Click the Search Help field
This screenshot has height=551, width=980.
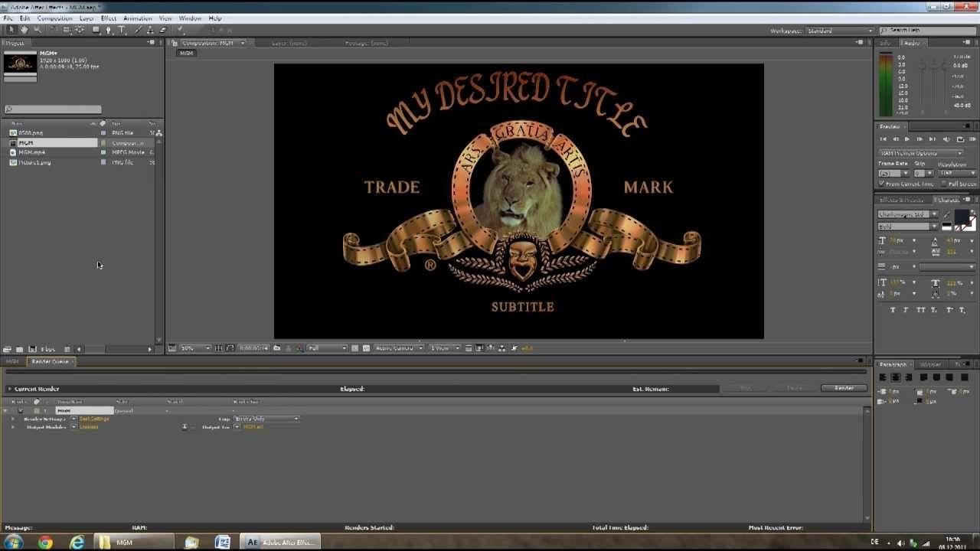(927, 31)
